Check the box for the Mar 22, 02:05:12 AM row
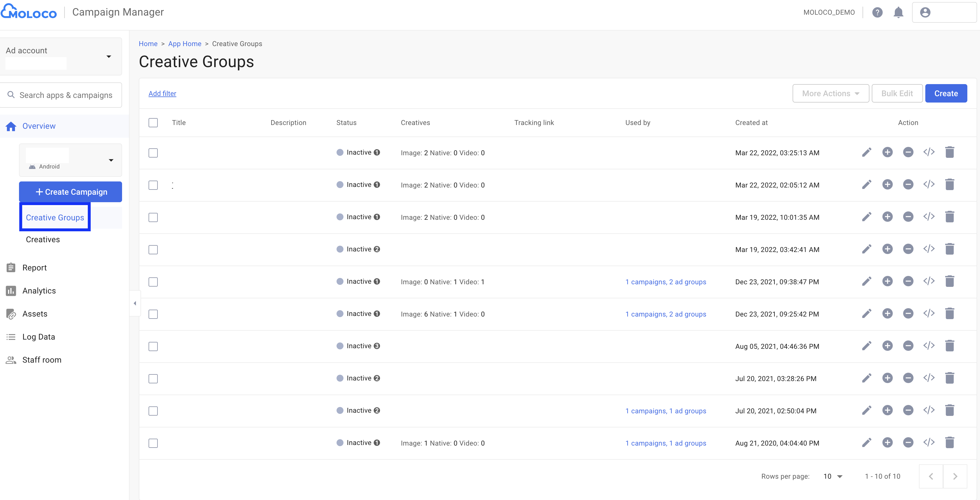Screen dimensions: 980x500 coord(153,185)
